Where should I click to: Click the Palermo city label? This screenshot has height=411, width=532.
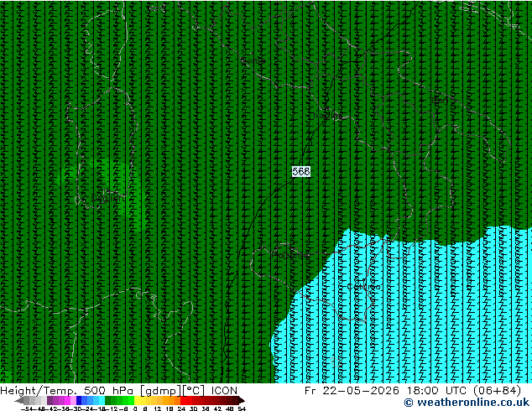[290, 255]
